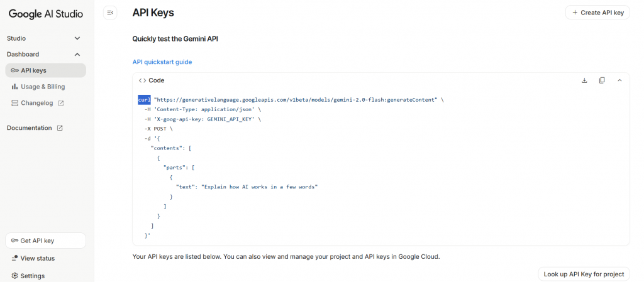Open the Changelog menu item

[x=38, y=103]
